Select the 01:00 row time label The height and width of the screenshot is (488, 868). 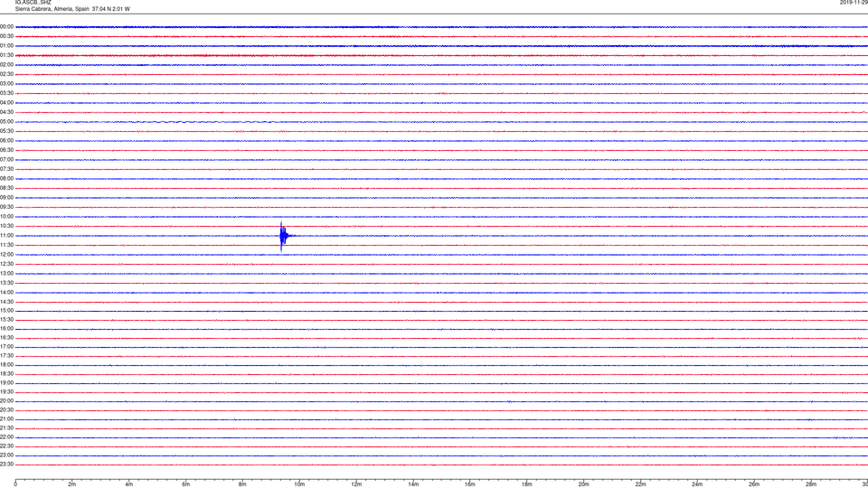click(x=7, y=46)
